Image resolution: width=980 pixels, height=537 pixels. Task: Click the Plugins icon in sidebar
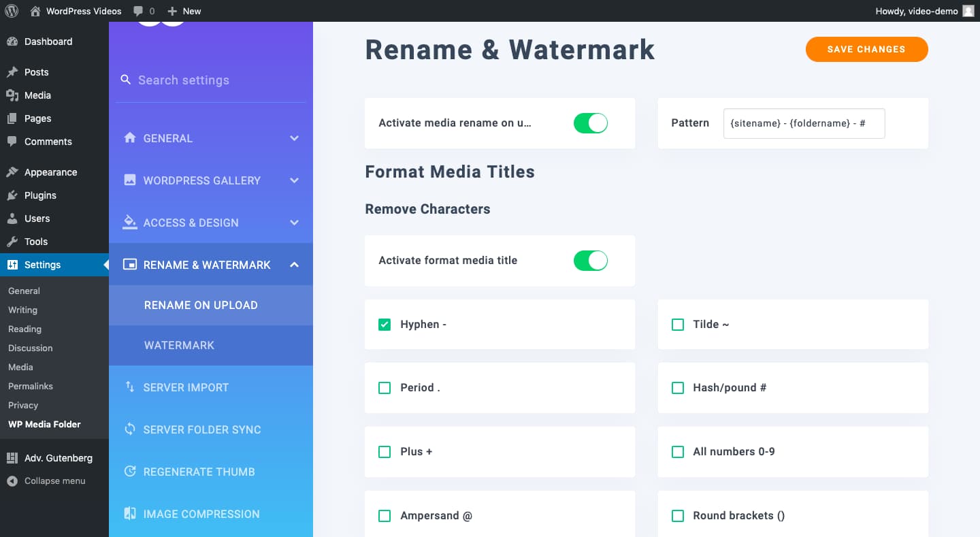12,195
